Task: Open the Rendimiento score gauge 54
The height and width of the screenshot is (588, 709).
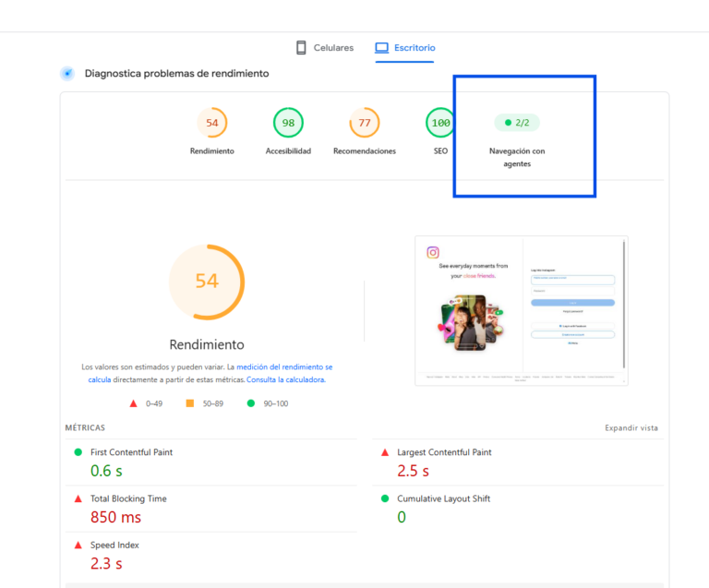Action: (x=212, y=123)
